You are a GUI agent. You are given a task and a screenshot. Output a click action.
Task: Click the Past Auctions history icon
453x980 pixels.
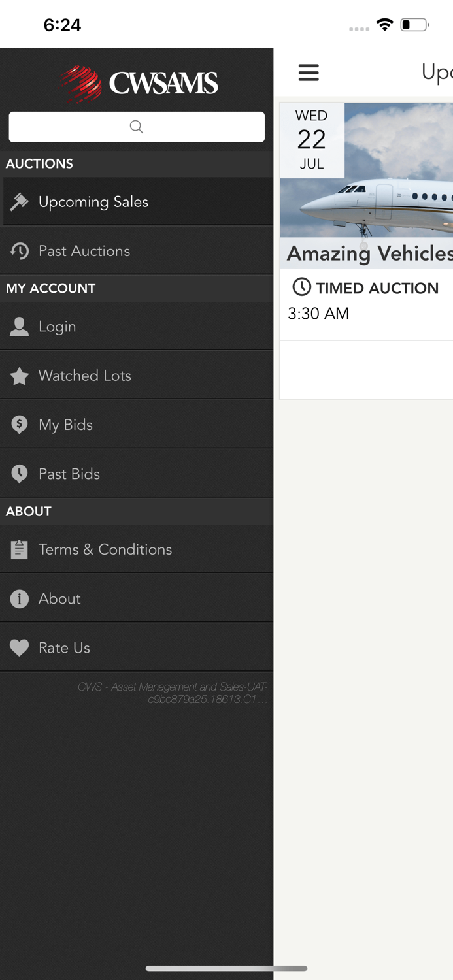[x=20, y=251]
